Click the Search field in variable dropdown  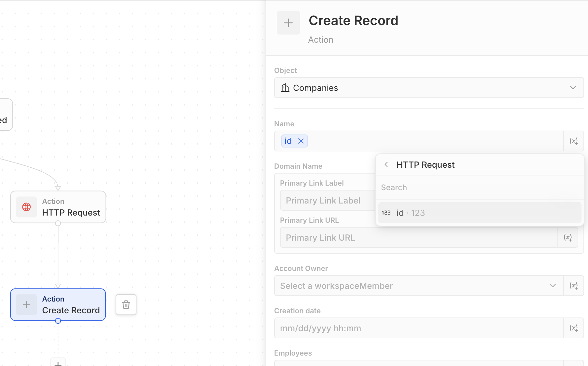479,188
